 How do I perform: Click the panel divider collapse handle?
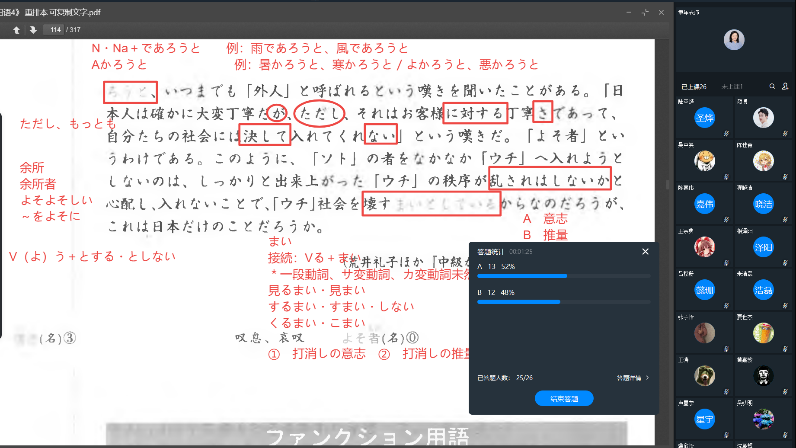(667, 183)
